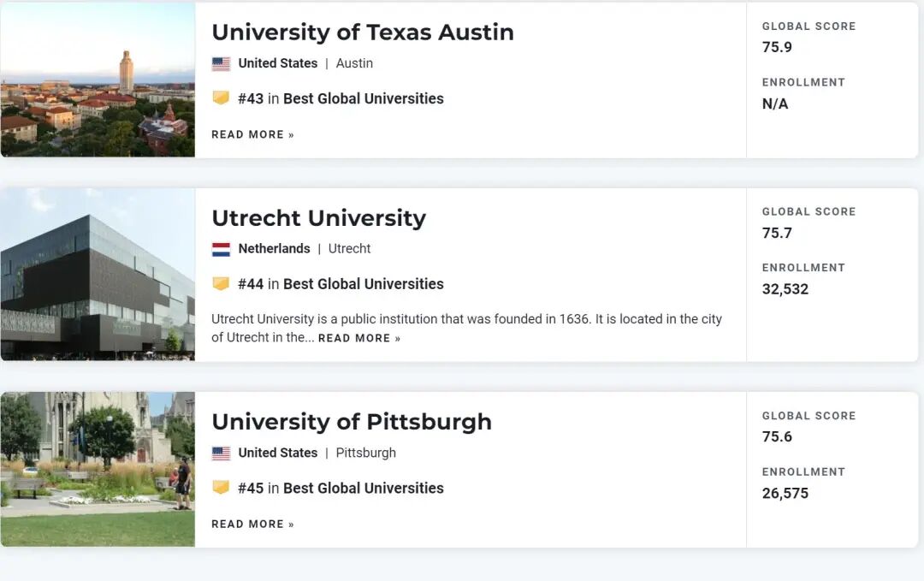Click the #44 in Best Global Universities link

tap(341, 284)
